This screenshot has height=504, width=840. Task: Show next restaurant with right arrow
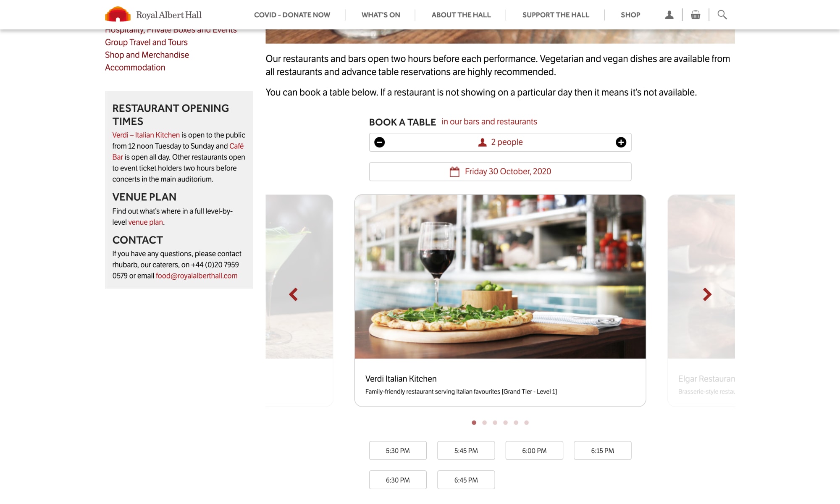point(707,294)
